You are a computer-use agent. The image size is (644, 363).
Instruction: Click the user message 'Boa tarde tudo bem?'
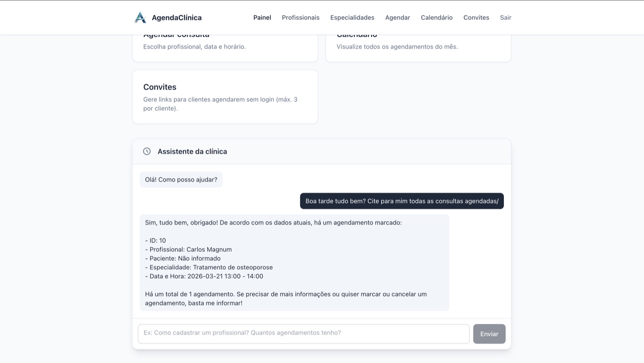(402, 201)
